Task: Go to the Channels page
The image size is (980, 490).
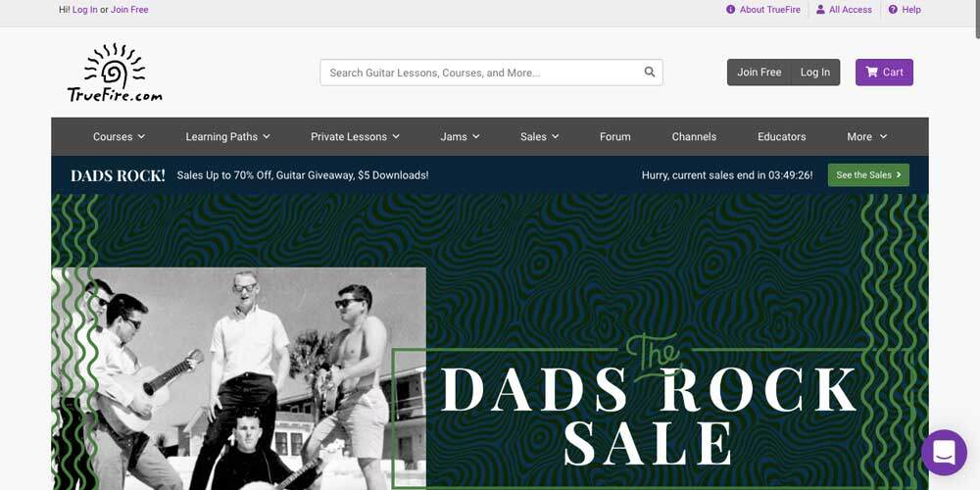Action: tap(694, 136)
